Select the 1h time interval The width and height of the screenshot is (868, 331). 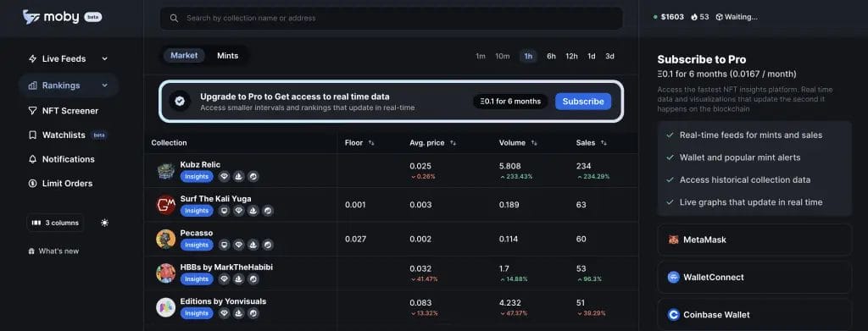tap(528, 56)
